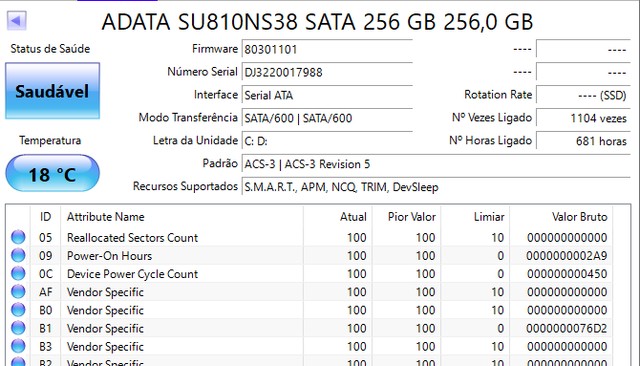
Task: Click the 18 °C temperature button
Action: tap(52, 173)
